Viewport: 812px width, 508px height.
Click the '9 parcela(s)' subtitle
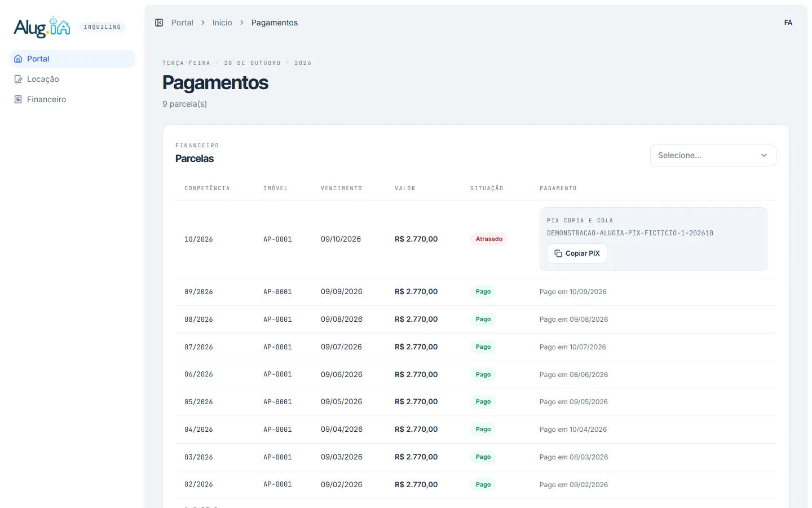tap(184, 104)
